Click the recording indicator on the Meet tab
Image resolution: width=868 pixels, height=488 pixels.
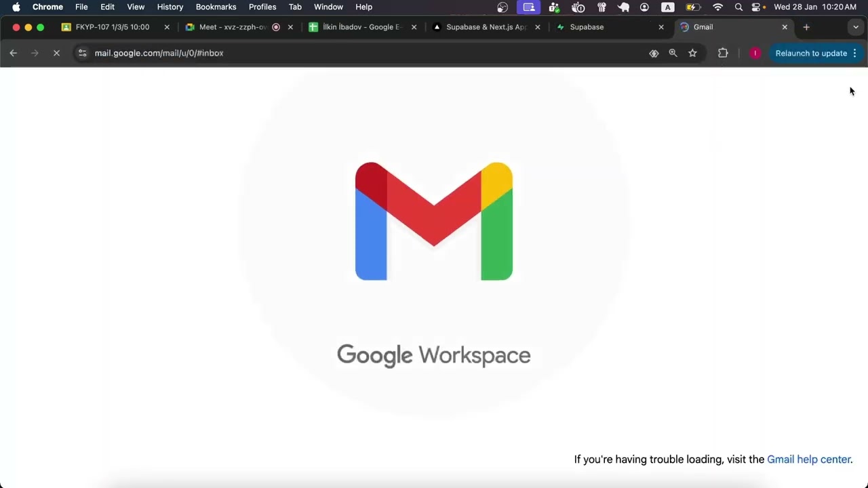click(x=276, y=27)
